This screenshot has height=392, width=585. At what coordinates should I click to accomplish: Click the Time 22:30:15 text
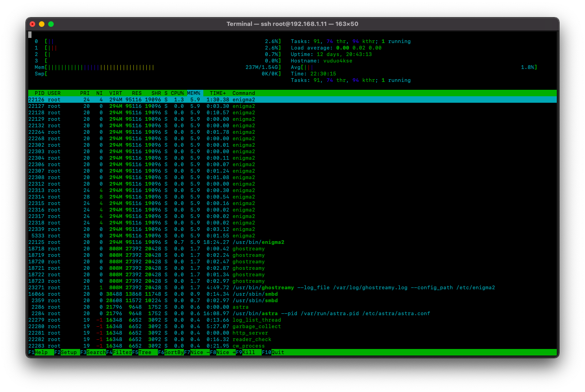(314, 74)
